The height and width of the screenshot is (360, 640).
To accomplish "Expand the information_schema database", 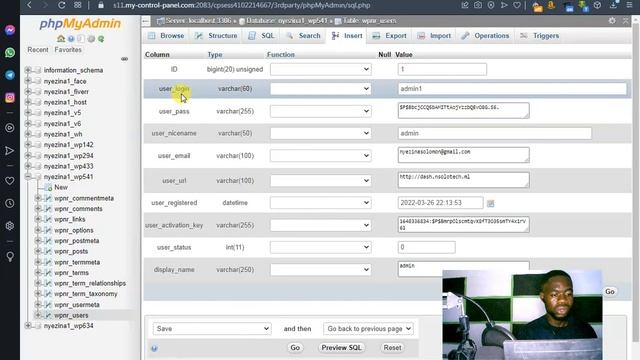I will click(x=28, y=70).
